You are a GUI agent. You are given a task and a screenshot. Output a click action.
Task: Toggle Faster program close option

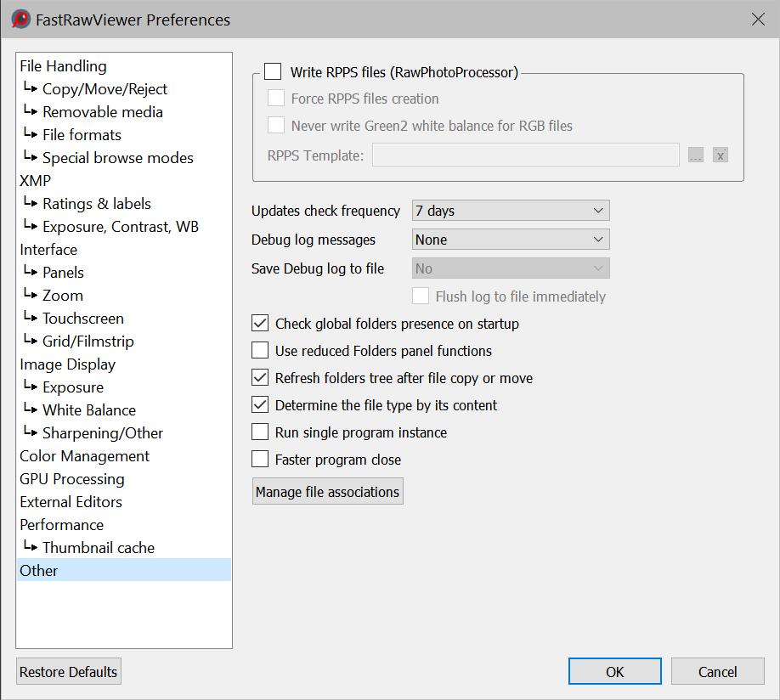tap(260, 460)
